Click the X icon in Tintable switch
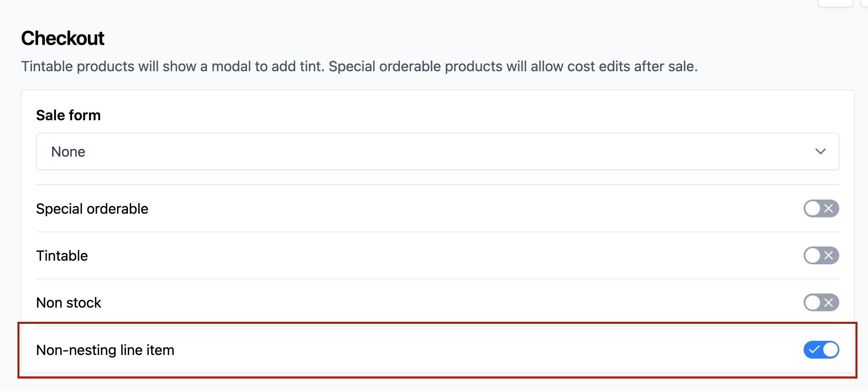 point(829,255)
